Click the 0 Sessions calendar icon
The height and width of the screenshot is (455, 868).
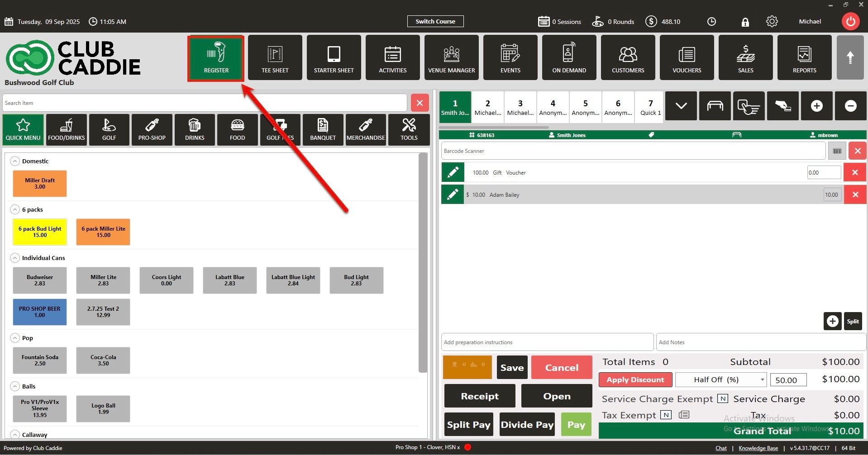(x=544, y=21)
